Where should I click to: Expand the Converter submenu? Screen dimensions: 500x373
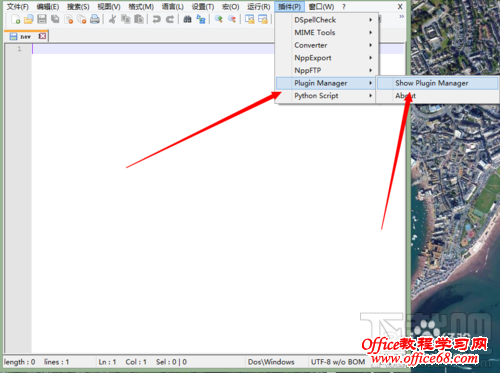(x=327, y=45)
